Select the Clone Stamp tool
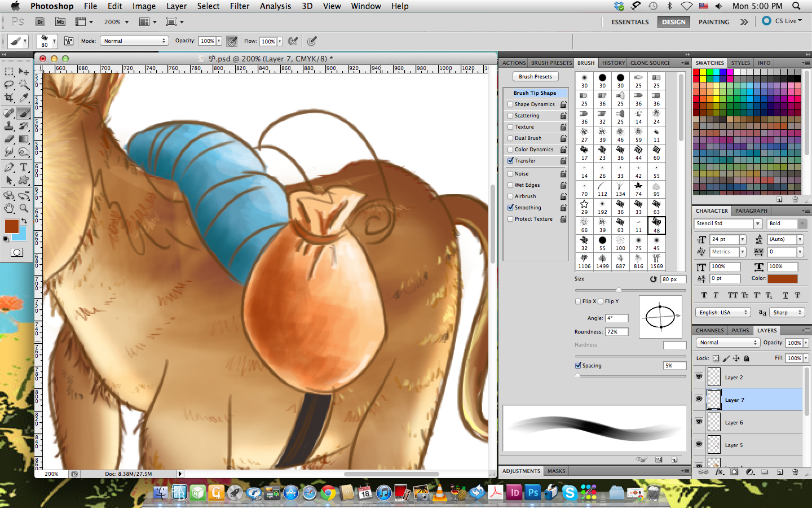Screen dimensions: 812x508 click(9, 126)
